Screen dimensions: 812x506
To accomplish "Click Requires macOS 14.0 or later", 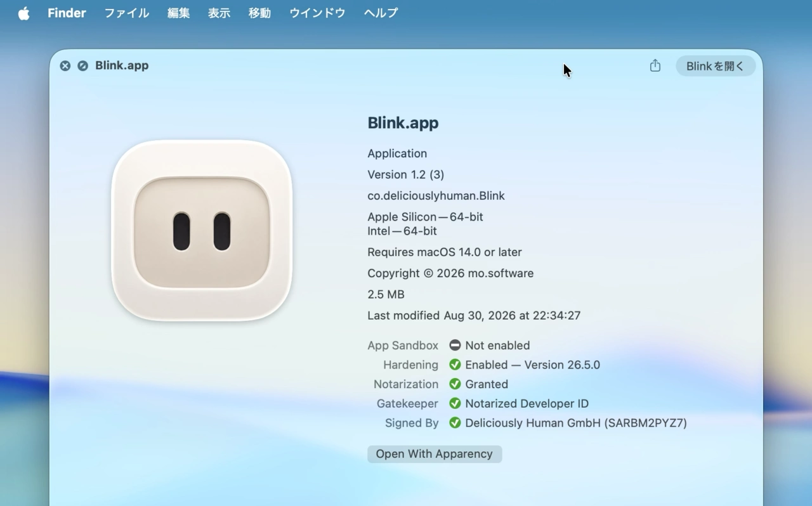I will (445, 252).
